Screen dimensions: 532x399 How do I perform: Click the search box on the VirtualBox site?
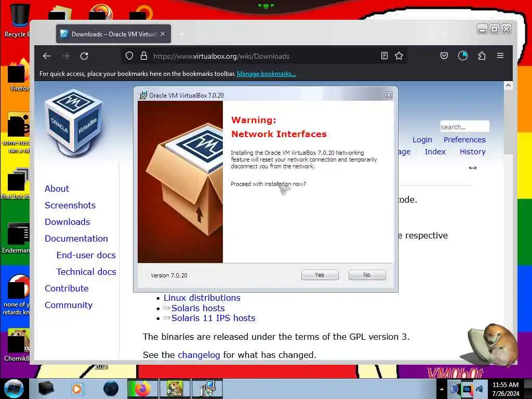coord(464,127)
